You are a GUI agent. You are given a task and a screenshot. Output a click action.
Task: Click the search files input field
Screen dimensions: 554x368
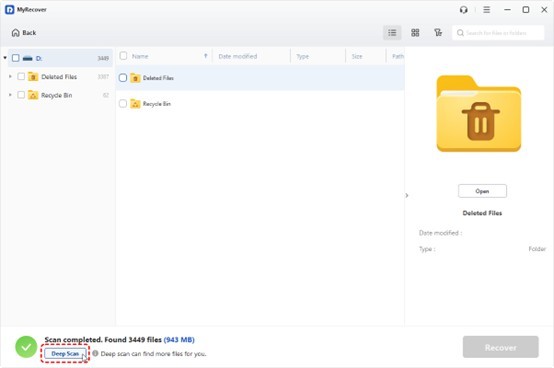498,33
